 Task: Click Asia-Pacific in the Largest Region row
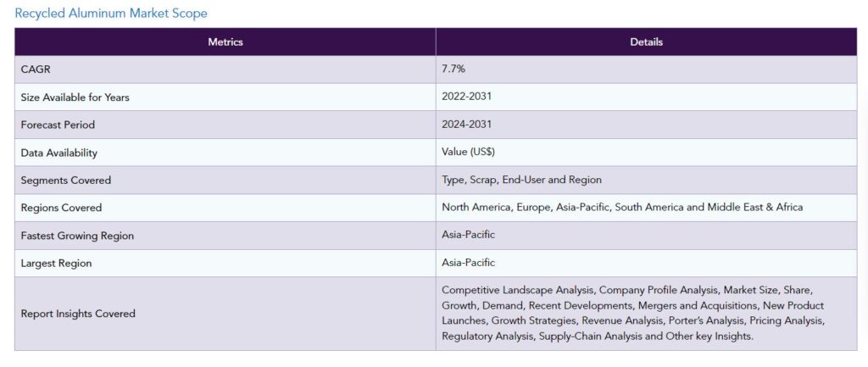click(468, 263)
